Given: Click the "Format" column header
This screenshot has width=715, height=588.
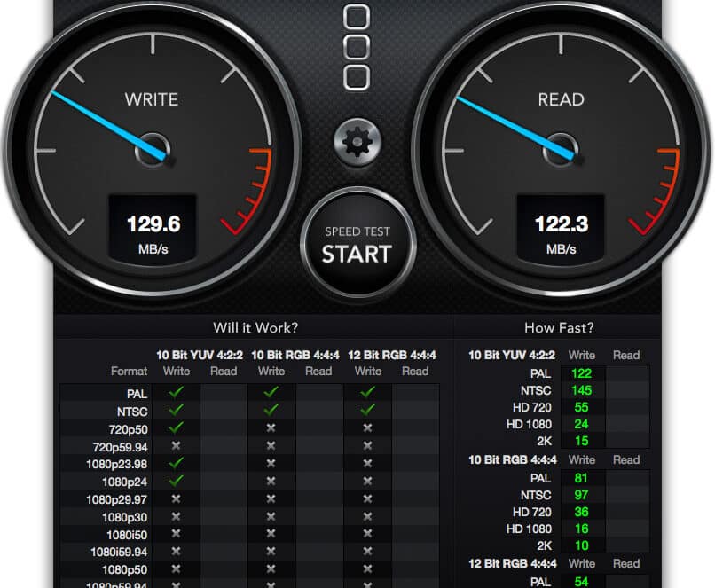Looking at the screenshot, I should click(129, 371).
